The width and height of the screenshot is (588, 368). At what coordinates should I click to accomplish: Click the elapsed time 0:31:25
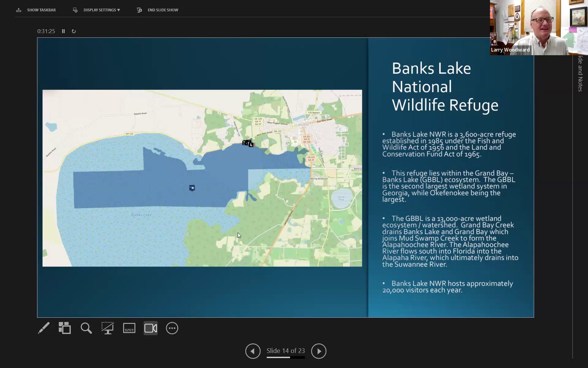click(x=46, y=31)
